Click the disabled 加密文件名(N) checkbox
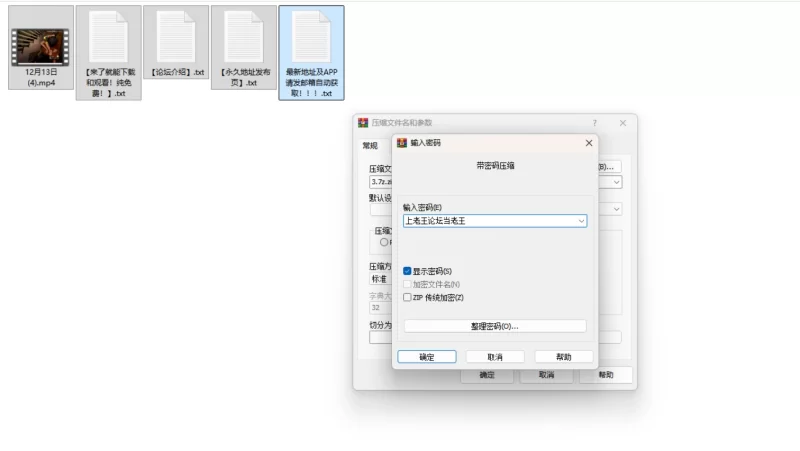This screenshot has width=800, height=451. pyautogui.click(x=407, y=284)
